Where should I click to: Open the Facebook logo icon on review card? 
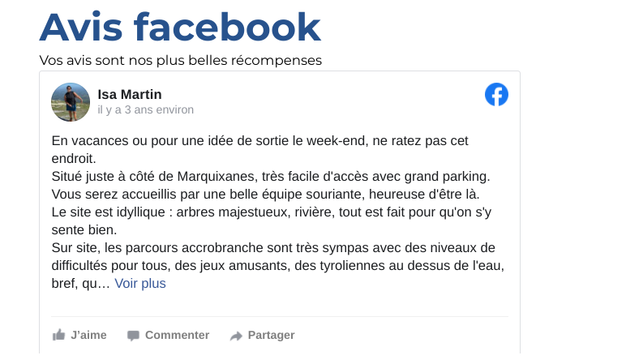coord(496,95)
